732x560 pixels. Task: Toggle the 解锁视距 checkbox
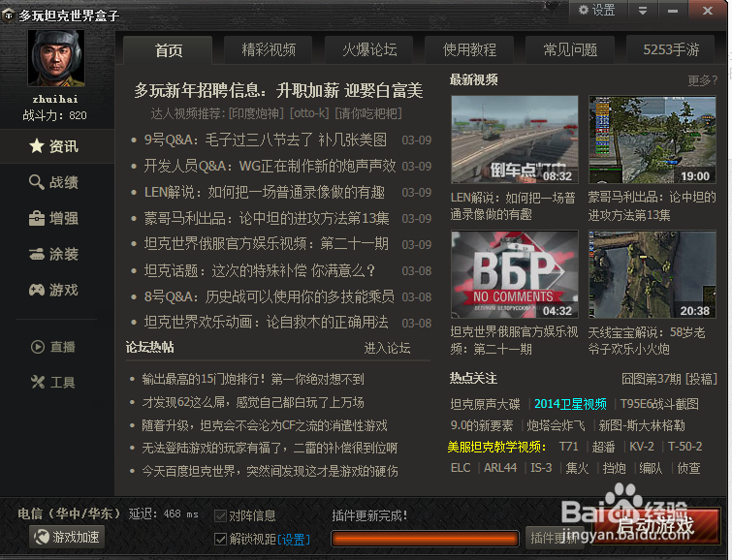pos(220,539)
